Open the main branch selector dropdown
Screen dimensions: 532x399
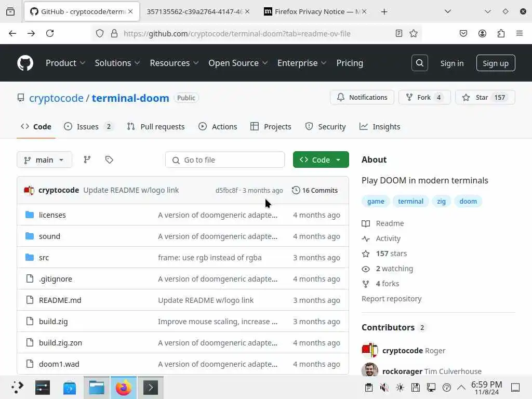point(45,159)
